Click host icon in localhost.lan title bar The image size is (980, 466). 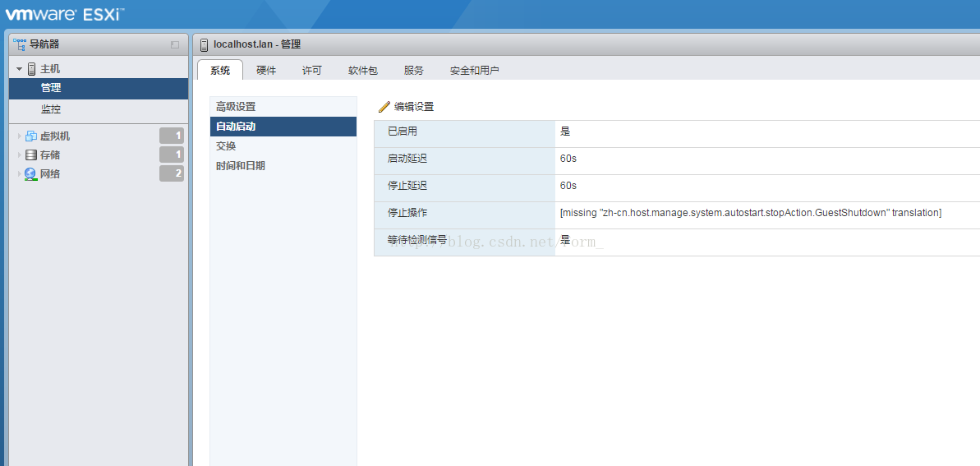(204, 44)
